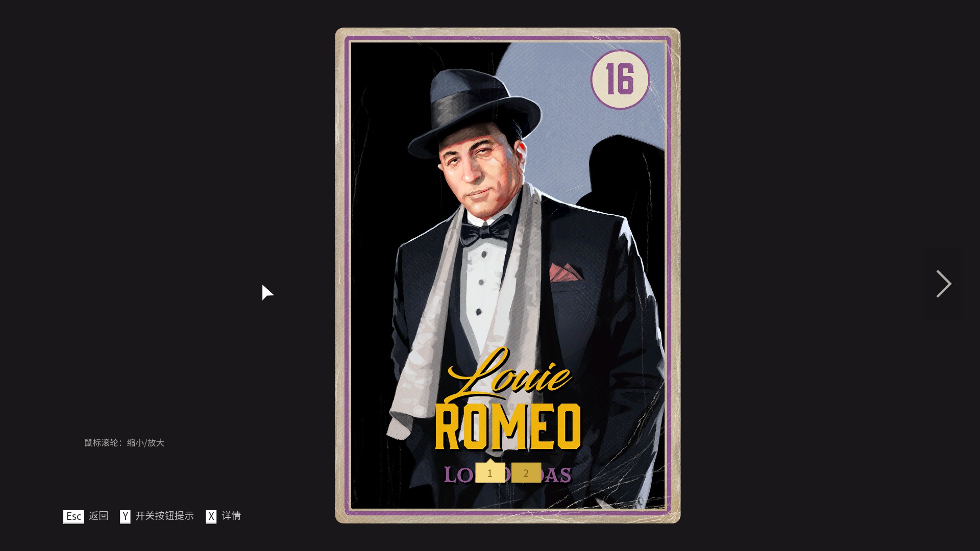Click the Esc key icon
This screenshot has width=980, height=551.
click(x=73, y=516)
